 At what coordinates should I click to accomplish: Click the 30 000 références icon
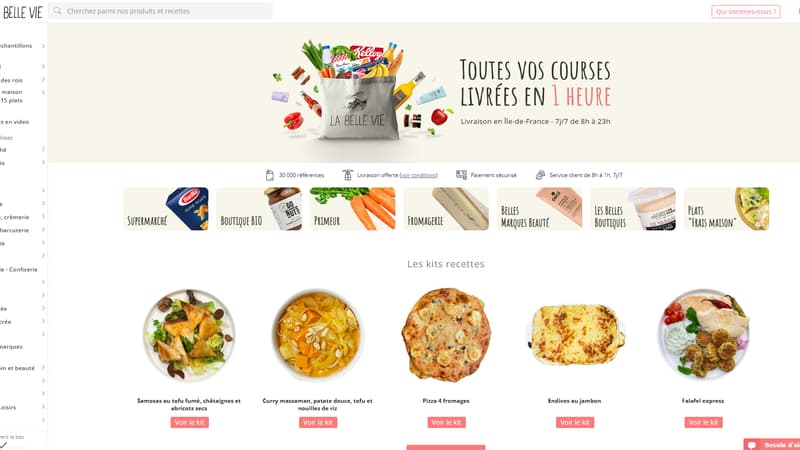coord(270,175)
